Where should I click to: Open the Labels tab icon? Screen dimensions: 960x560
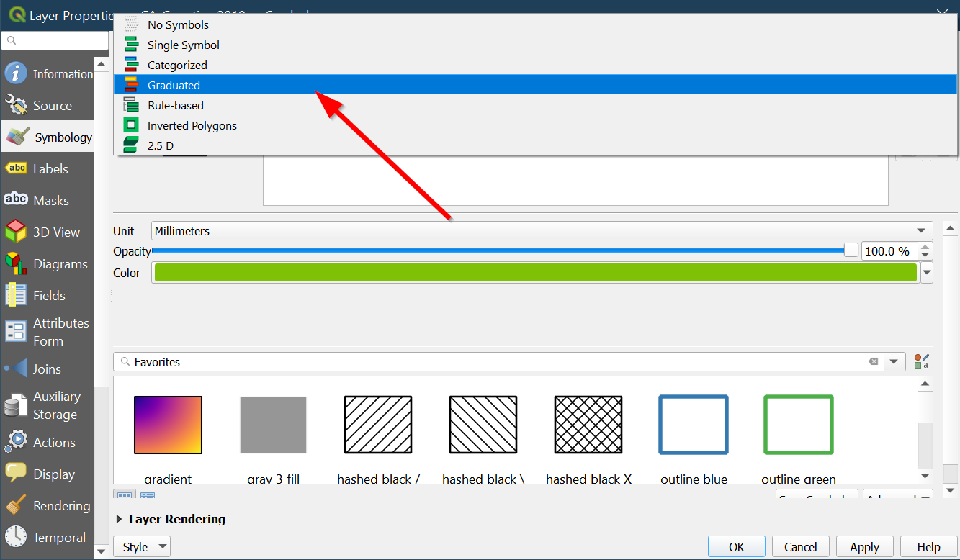pos(16,168)
